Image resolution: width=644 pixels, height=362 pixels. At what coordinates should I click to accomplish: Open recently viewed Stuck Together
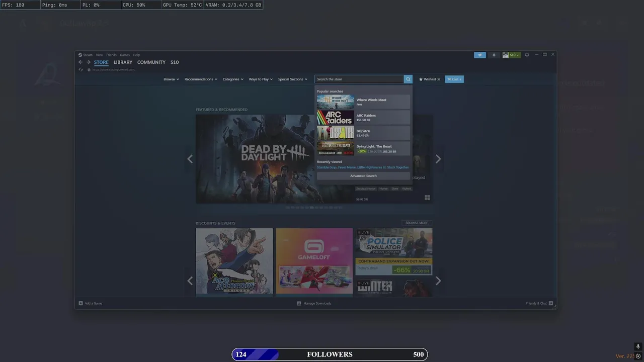(x=398, y=167)
